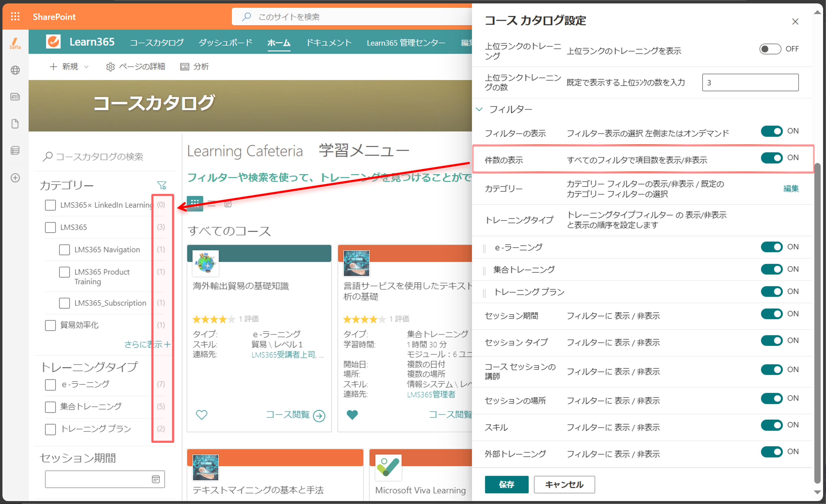Click the star rating on 海外輸出貿易の基礎知識
Screen dimensions: 826x504
coord(214,319)
